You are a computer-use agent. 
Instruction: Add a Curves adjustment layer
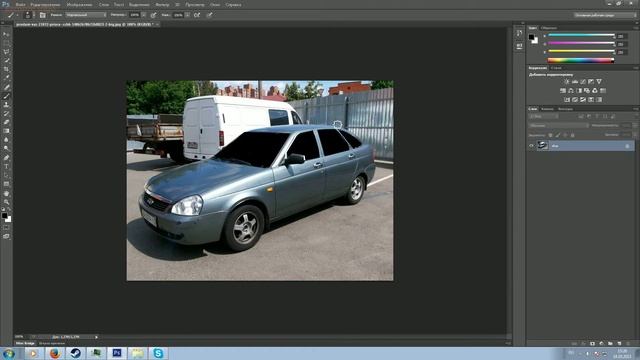coord(583,82)
